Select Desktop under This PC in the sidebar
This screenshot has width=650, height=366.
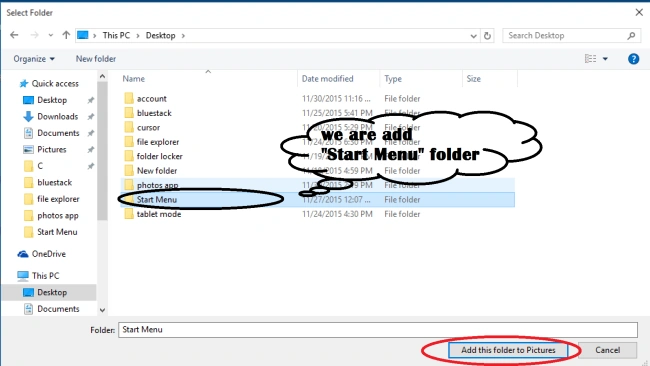coord(52,293)
